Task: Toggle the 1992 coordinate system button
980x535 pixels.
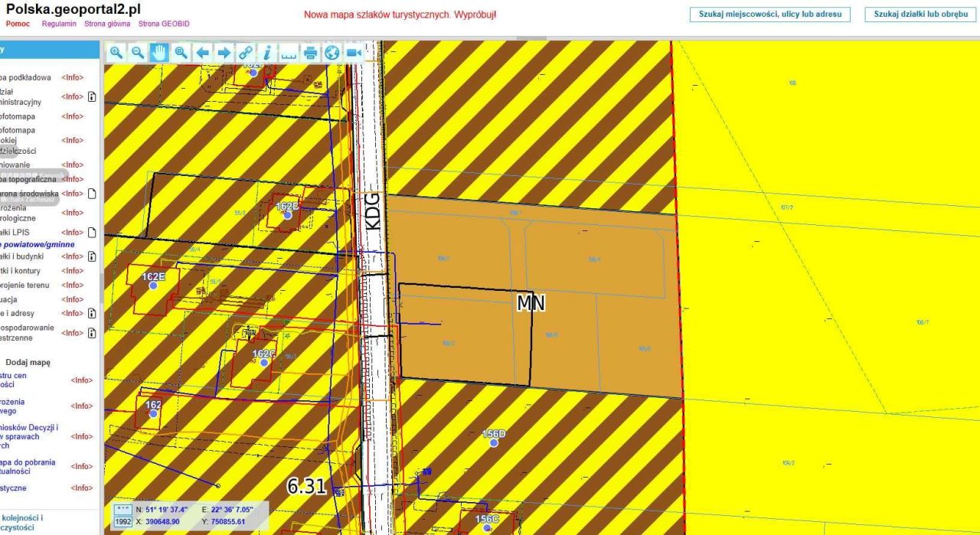Action: point(122,521)
